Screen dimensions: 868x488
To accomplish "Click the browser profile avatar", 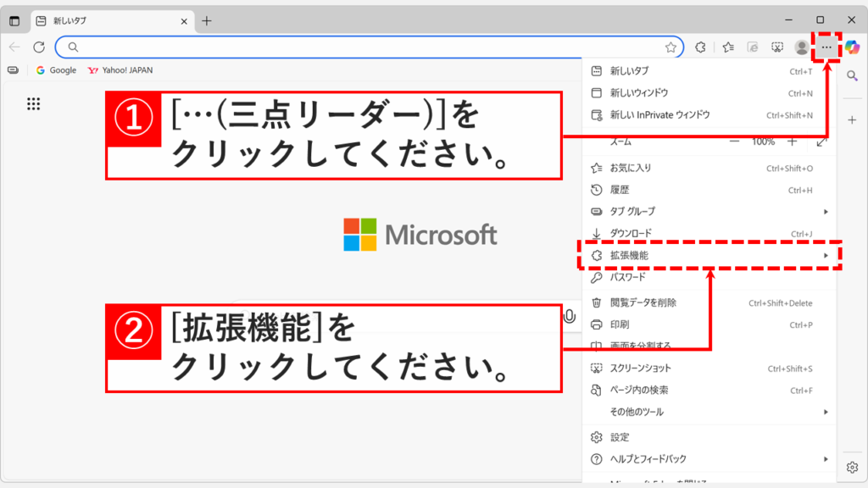I will [x=801, y=47].
